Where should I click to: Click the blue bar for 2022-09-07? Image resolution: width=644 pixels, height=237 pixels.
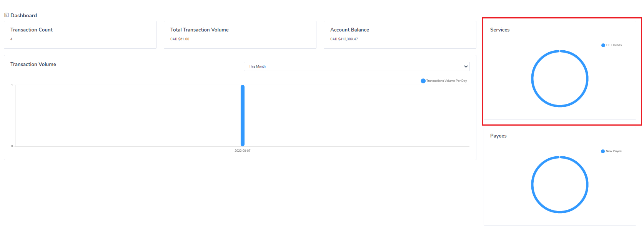click(243, 115)
